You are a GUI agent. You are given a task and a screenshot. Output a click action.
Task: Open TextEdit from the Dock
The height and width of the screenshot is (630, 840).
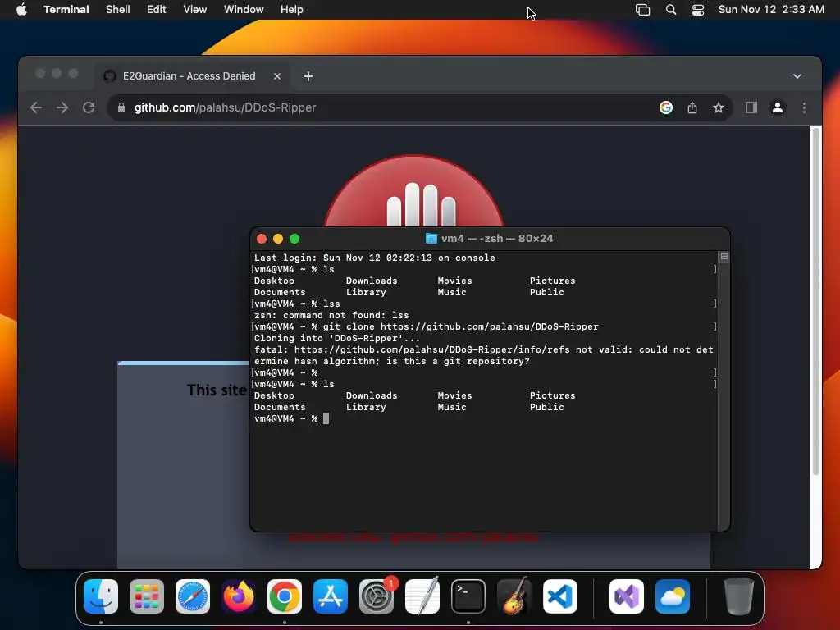tap(422, 596)
